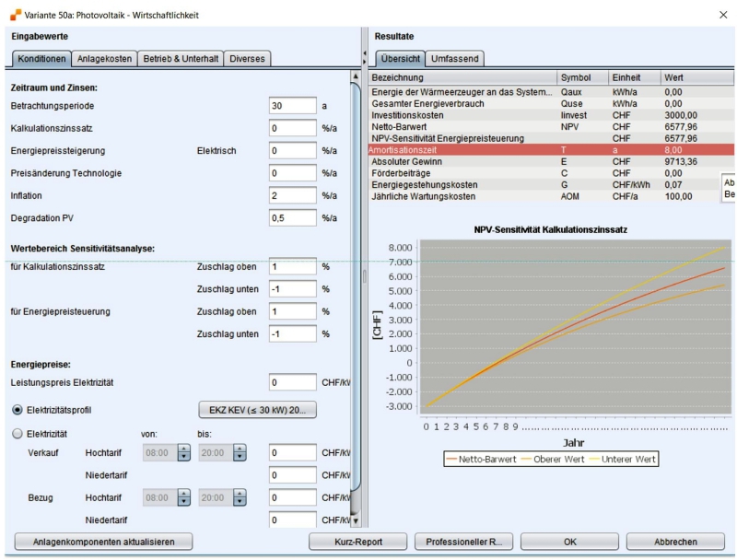Select the Förderbeiträge result row
737x560 pixels.
(x=551, y=173)
